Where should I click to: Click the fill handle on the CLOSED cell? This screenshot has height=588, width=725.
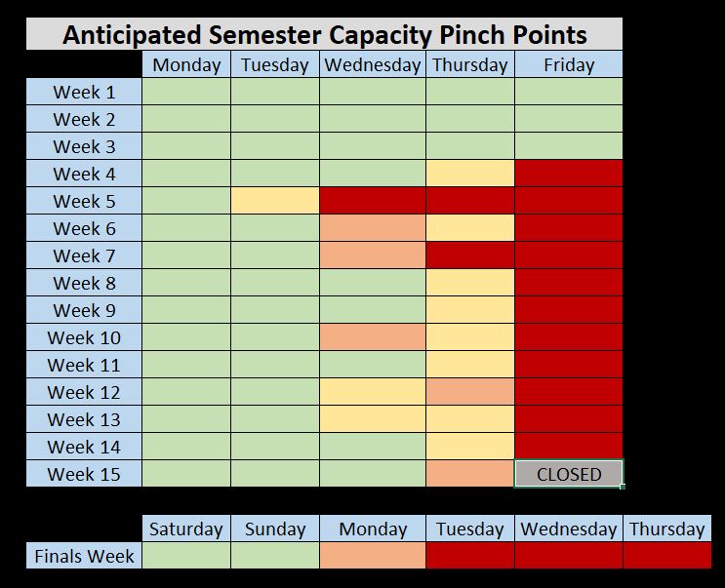point(623,487)
